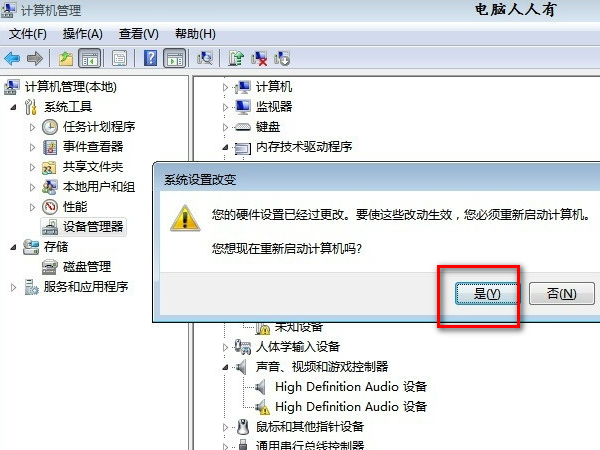The image size is (600, 450).
Task: Expand the 服务和应用程序 node
Action: click(13, 287)
